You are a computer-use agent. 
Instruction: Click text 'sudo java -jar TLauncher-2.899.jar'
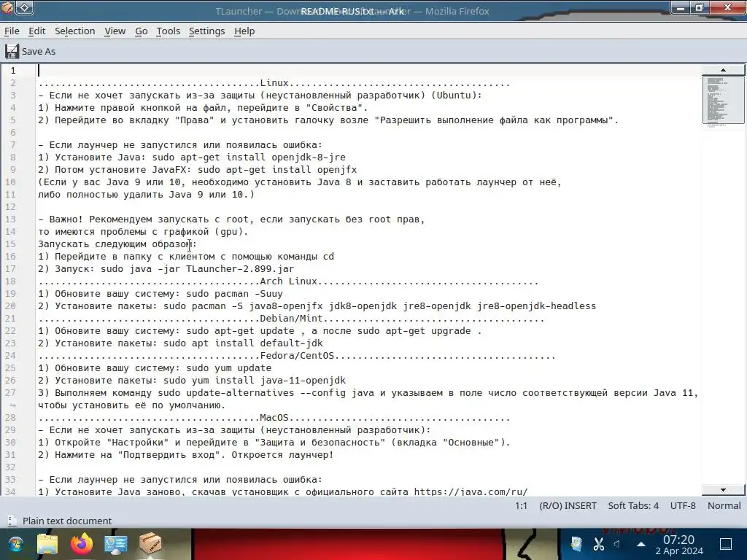pyautogui.click(x=197, y=268)
